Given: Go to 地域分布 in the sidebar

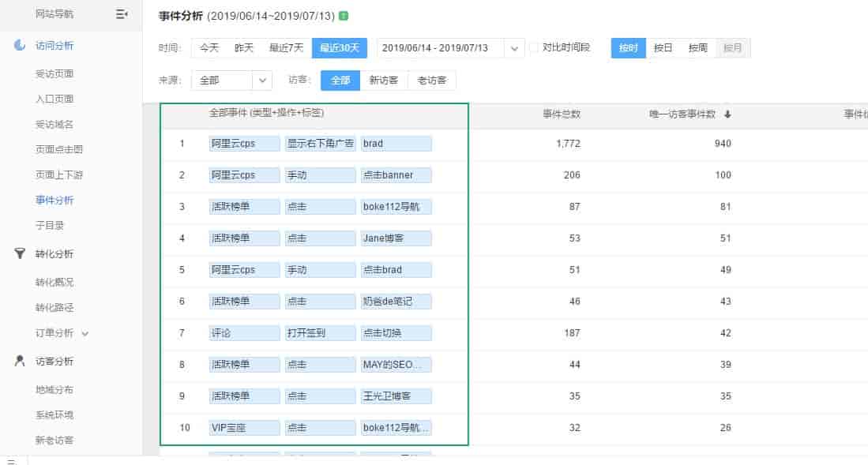Looking at the screenshot, I should (54, 390).
